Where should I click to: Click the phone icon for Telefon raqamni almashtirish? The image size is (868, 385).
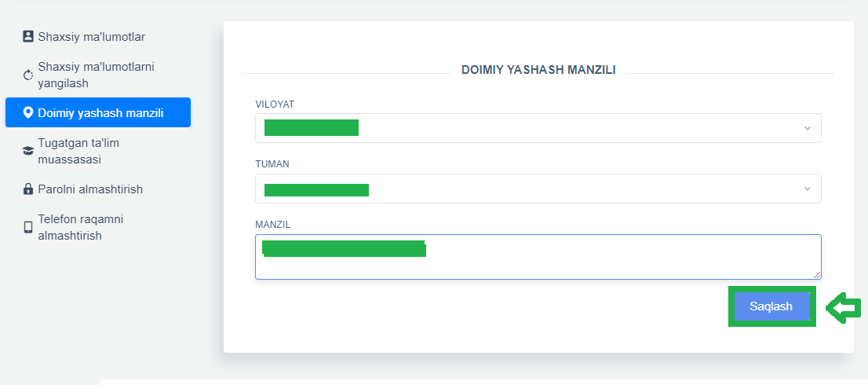point(28,227)
